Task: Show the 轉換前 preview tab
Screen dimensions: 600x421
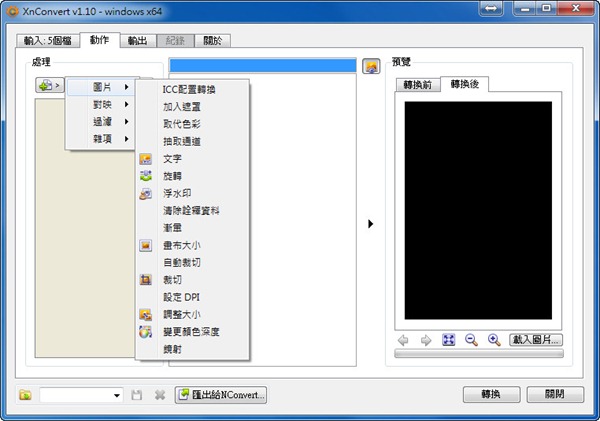Action: click(418, 85)
